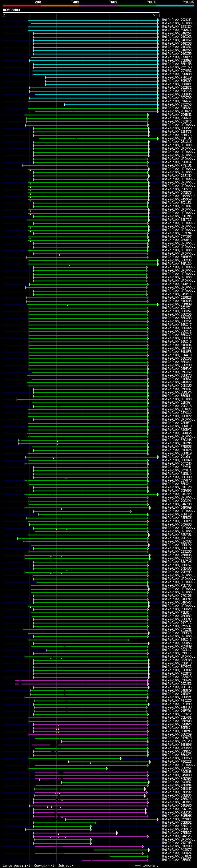Image resolution: width=197 pixels, height=868 pixels.
Task: Click hit label UniRef100_C7YVU1
Action: (x=177, y=467)
